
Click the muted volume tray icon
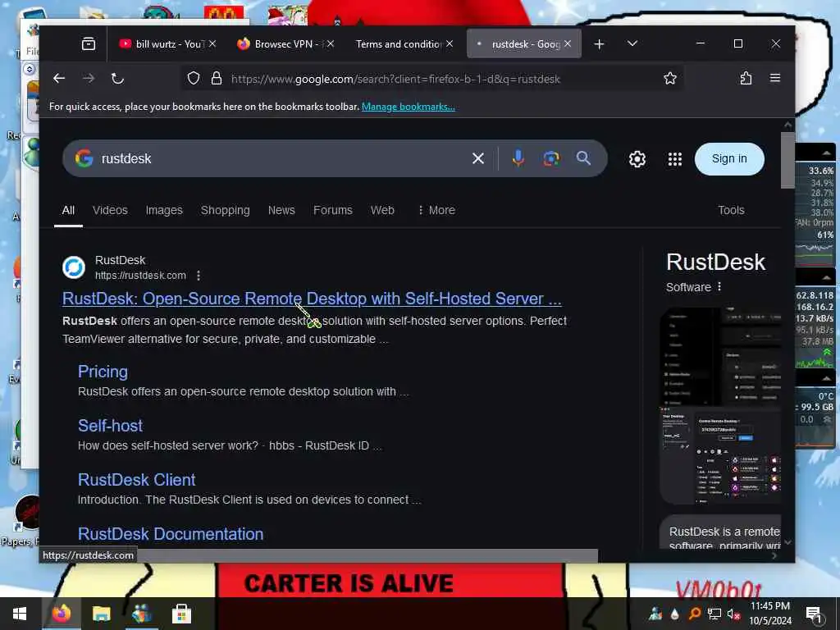733,614
